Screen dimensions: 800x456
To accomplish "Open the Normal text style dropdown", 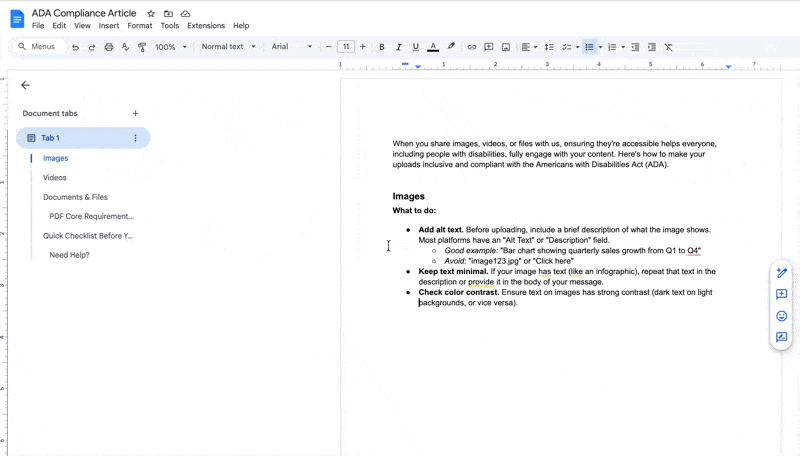I will click(x=228, y=47).
